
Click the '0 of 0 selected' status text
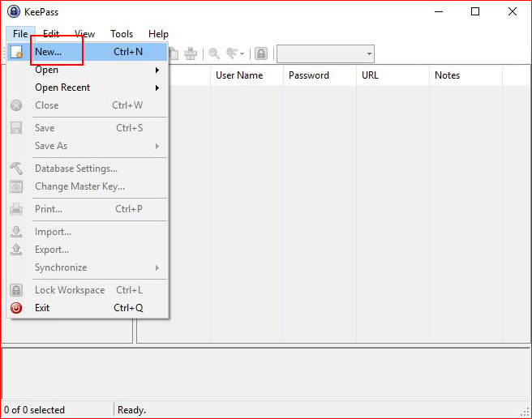tap(34, 410)
